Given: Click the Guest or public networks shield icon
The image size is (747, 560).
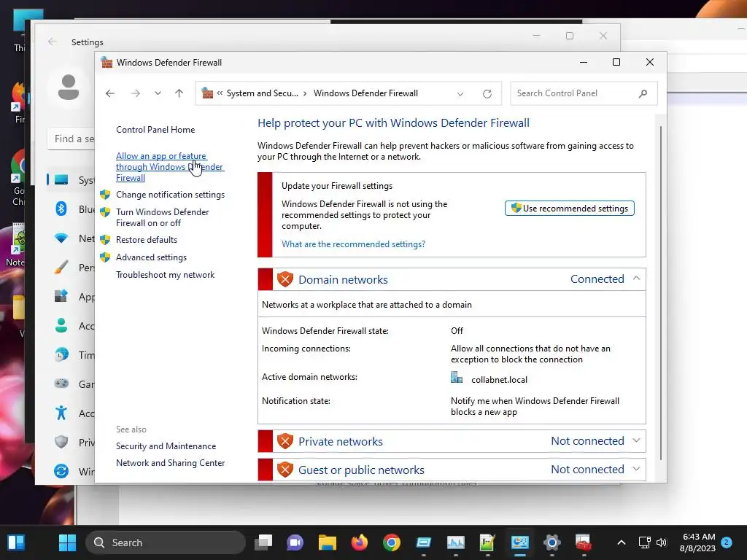Looking at the screenshot, I should (285, 470).
